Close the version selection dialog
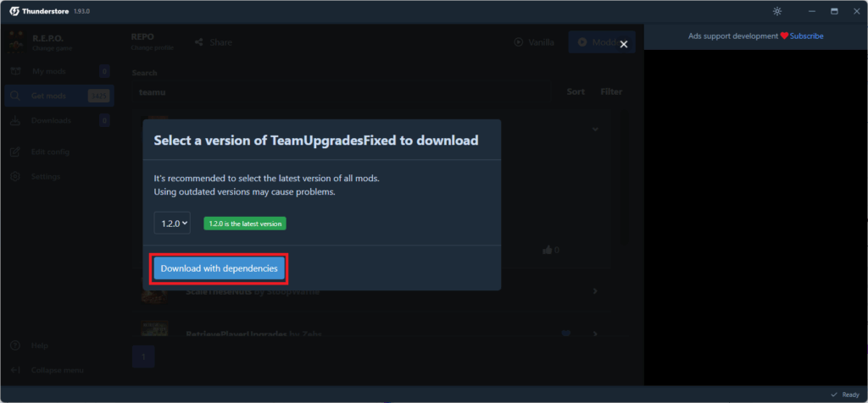Screen dimensions: 868x403 click(x=624, y=44)
